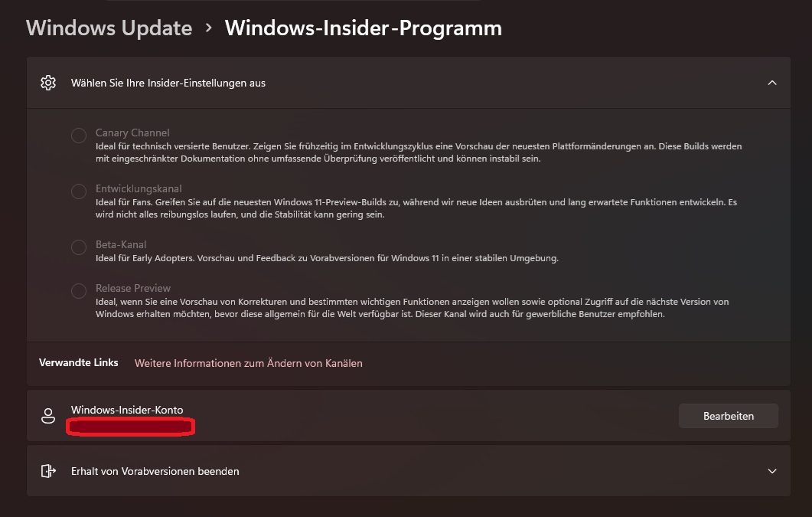The width and height of the screenshot is (812, 517).
Task: Click the Erhalt von Vorabversionen beenden row
Action: [x=409, y=471]
